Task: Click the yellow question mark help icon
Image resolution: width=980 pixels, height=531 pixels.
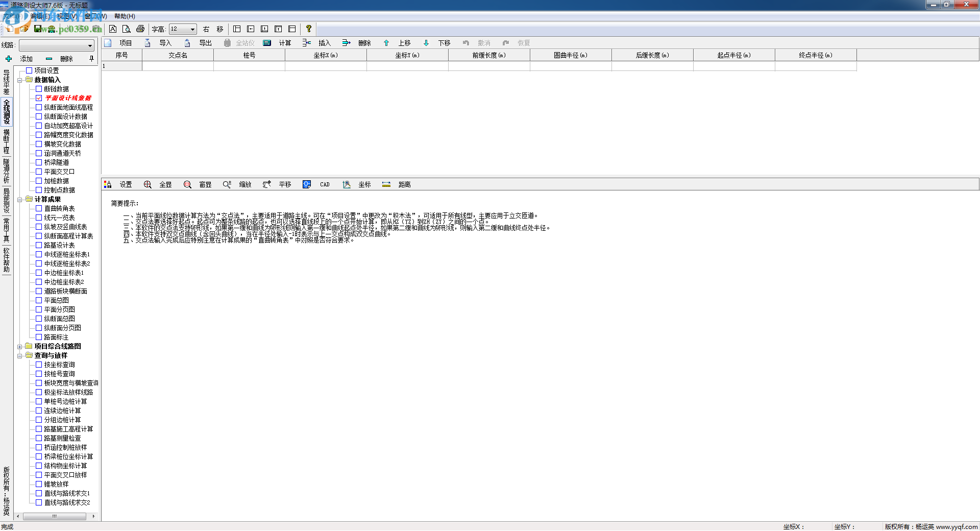Action: click(309, 29)
